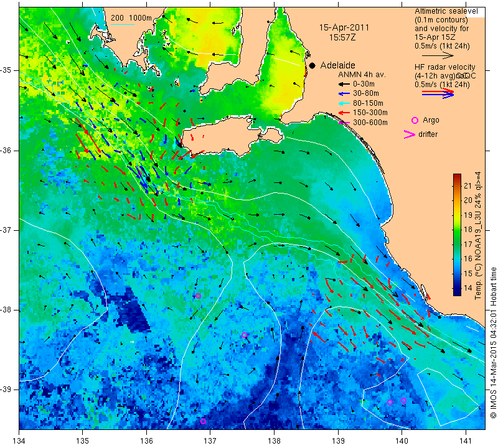Click the dark red top of temperature colorbar

point(457,176)
